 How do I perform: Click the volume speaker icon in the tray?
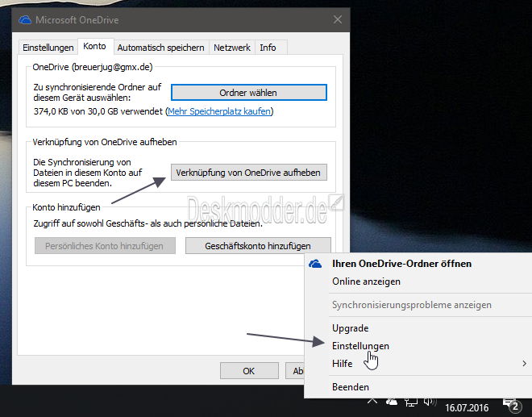pos(430,402)
